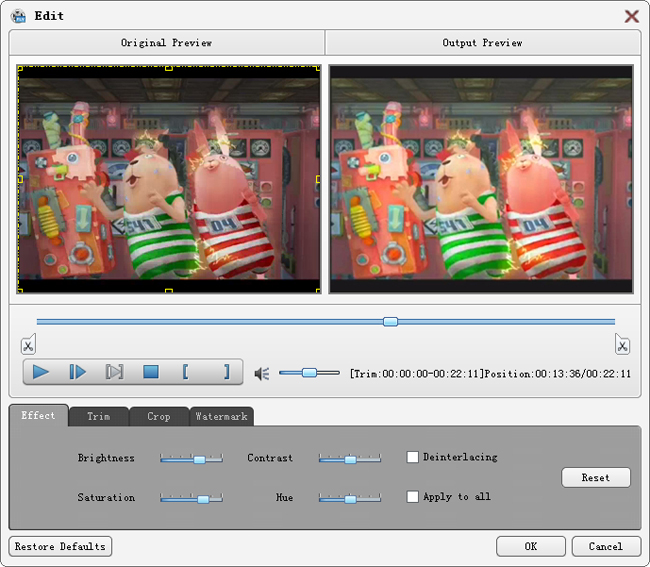650x567 pixels.
Task: Click the bottom-center crop handle
Action: [169, 291]
